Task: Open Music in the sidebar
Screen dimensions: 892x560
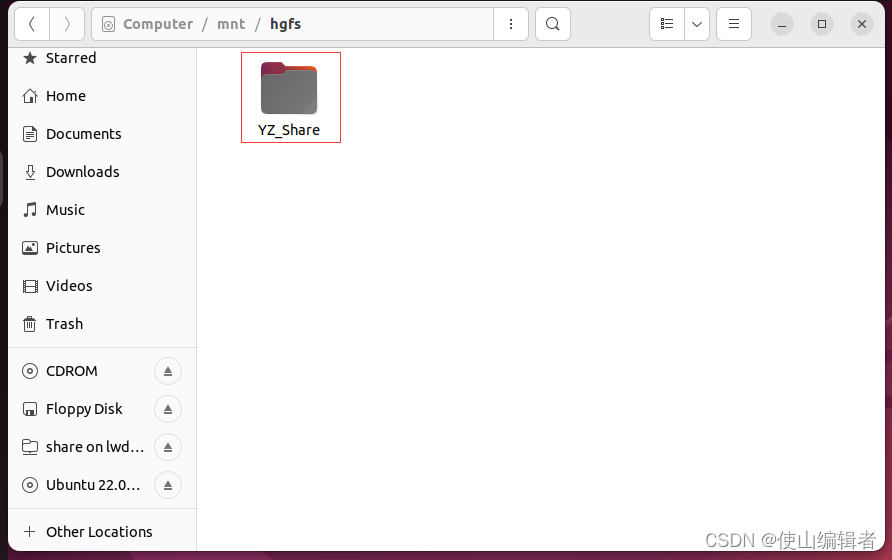Action: (102, 210)
